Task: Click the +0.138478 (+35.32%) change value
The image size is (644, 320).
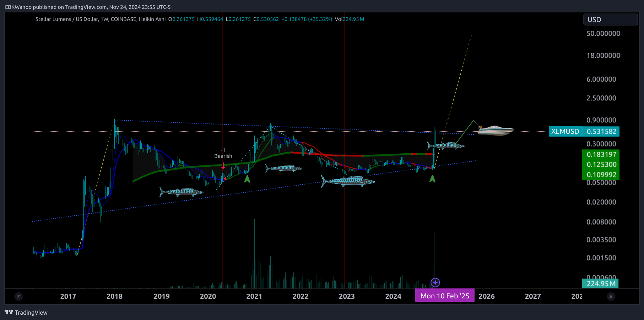Action: tap(307, 19)
